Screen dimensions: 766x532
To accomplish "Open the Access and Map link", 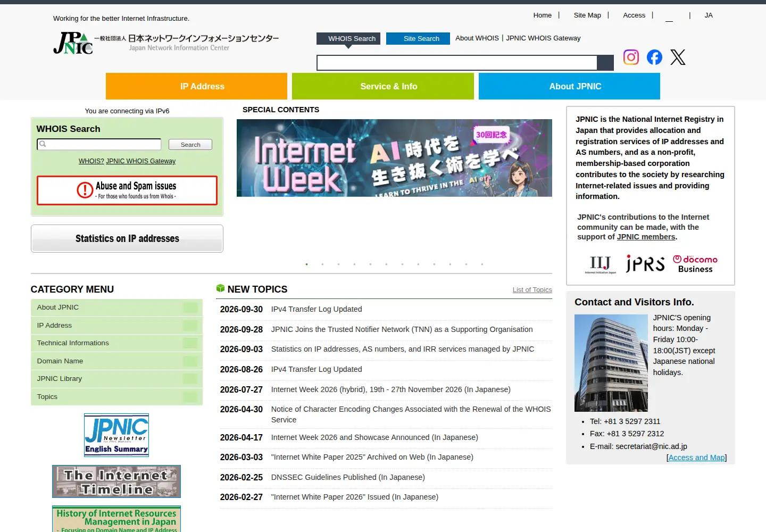I will [x=697, y=458].
